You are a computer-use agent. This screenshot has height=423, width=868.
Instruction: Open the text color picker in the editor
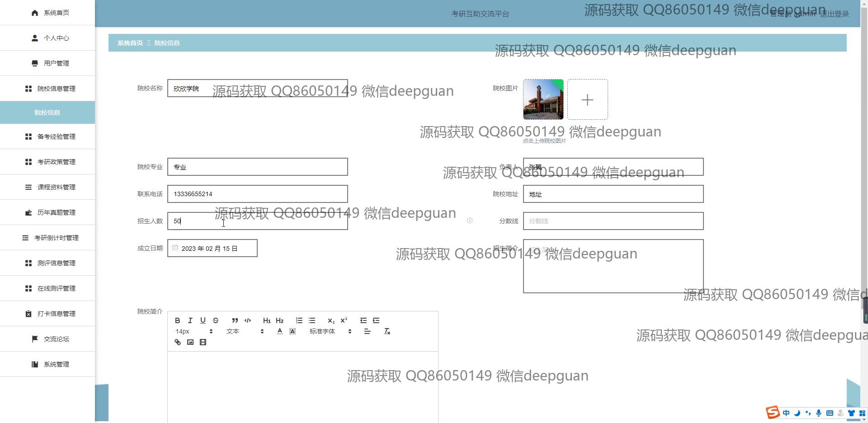point(280,331)
